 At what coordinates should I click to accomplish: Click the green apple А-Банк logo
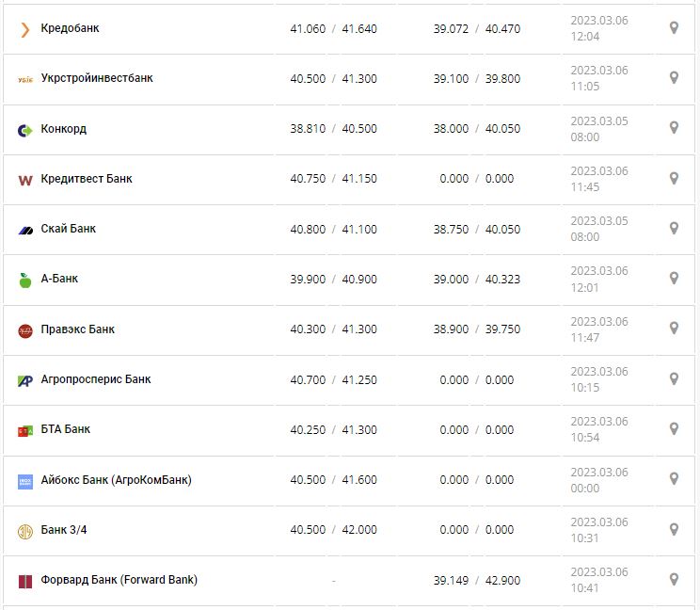click(25, 280)
